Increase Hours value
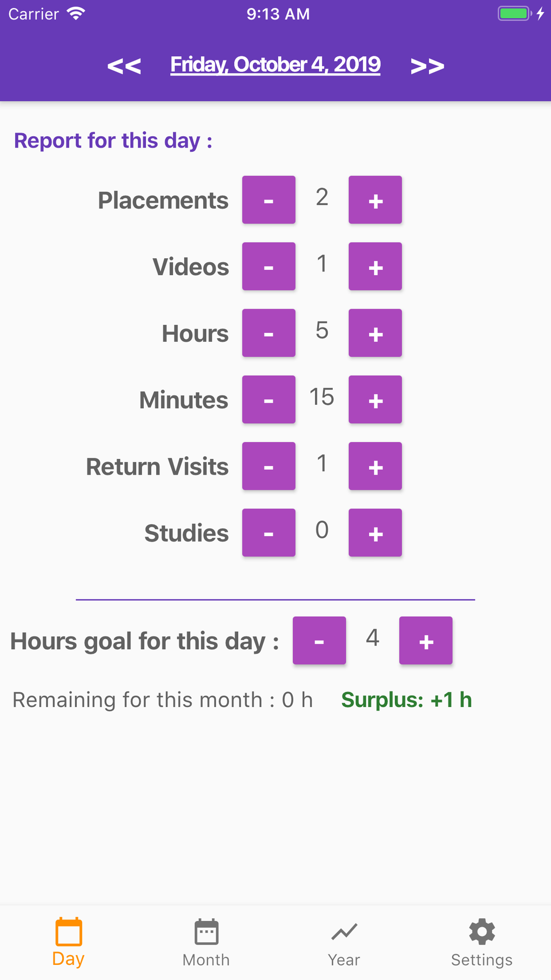The image size is (551, 980). [375, 332]
